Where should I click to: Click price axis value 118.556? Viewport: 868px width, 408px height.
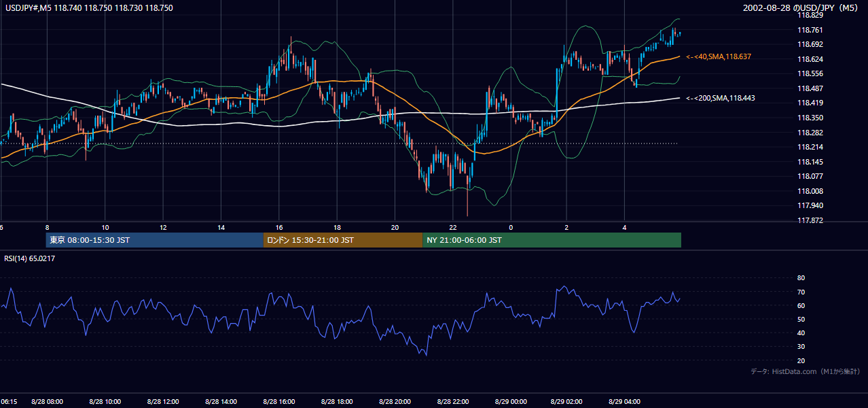tap(811, 73)
